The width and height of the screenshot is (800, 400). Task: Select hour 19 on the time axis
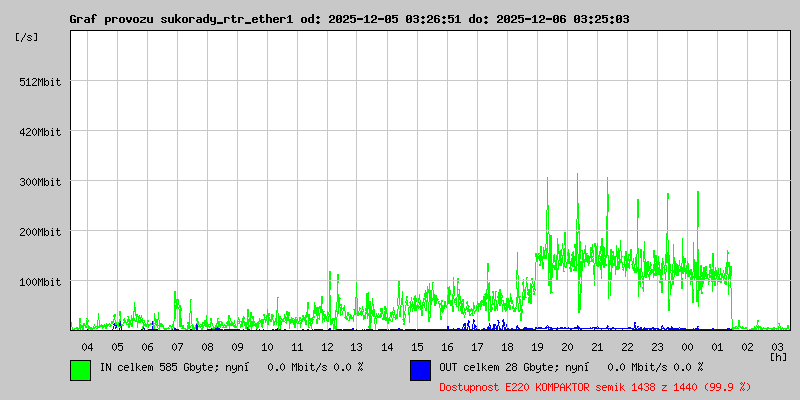[537, 347]
